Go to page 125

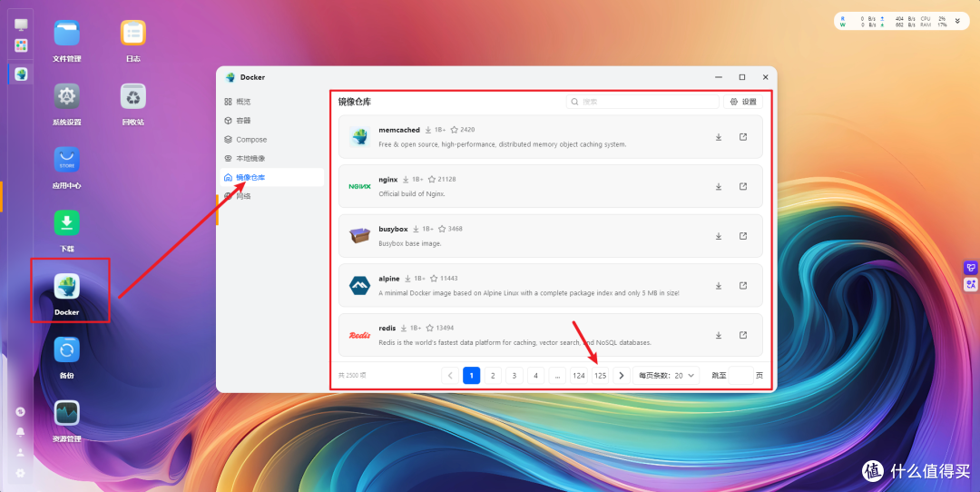(600, 376)
